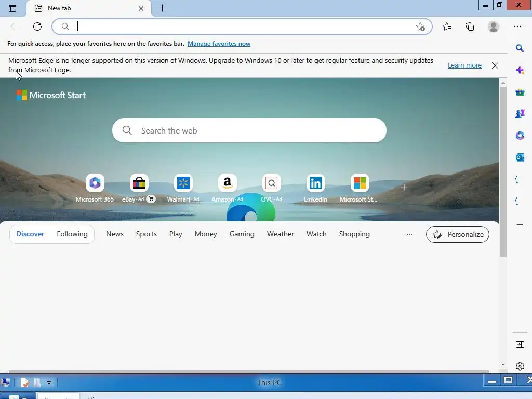Toggle the sidebar hide/show icon
Screen dimensions: 532x399
pyautogui.click(x=520, y=344)
